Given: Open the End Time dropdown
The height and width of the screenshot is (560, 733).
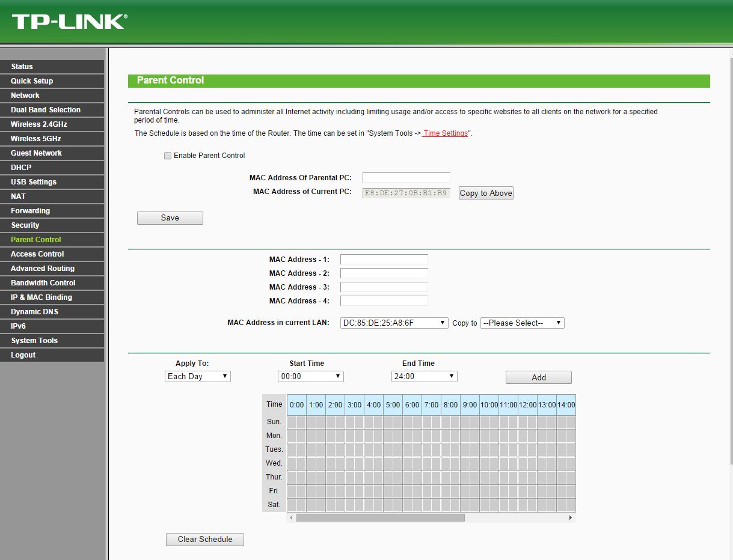Looking at the screenshot, I should (x=424, y=377).
